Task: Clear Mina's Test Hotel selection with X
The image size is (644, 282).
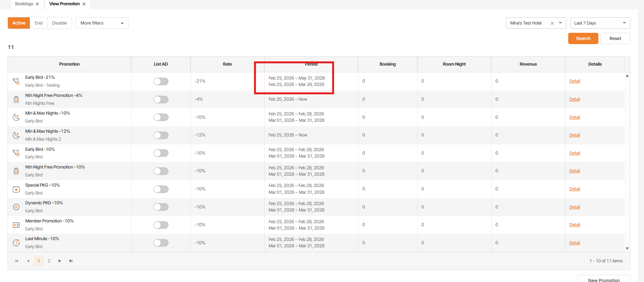Action: point(552,23)
